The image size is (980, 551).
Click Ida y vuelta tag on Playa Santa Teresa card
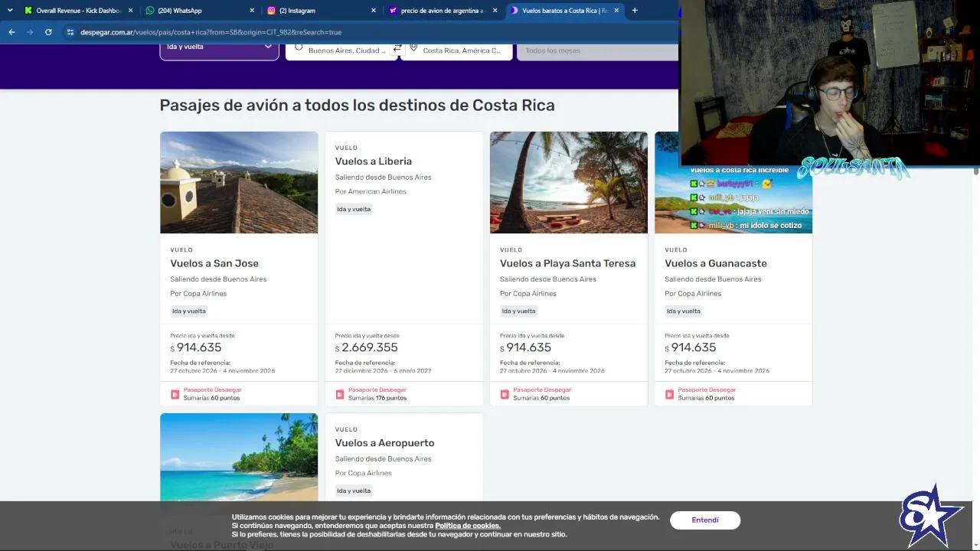518,311
